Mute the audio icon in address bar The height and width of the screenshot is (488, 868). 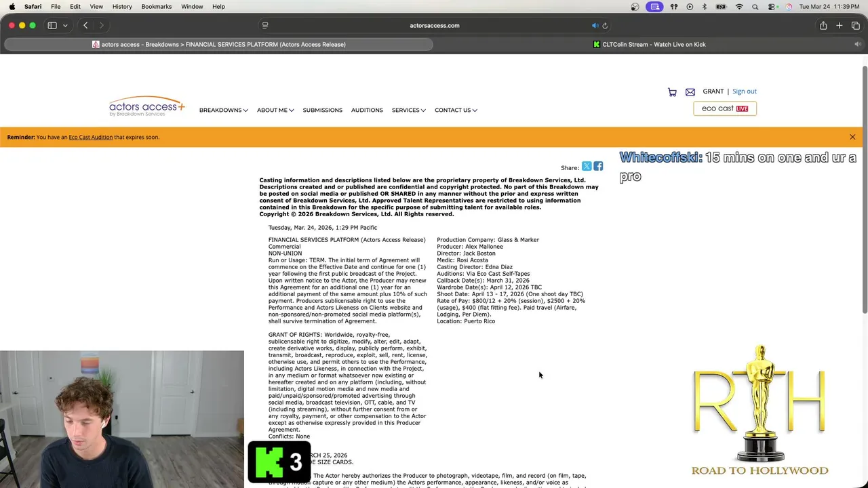[595, 26]
